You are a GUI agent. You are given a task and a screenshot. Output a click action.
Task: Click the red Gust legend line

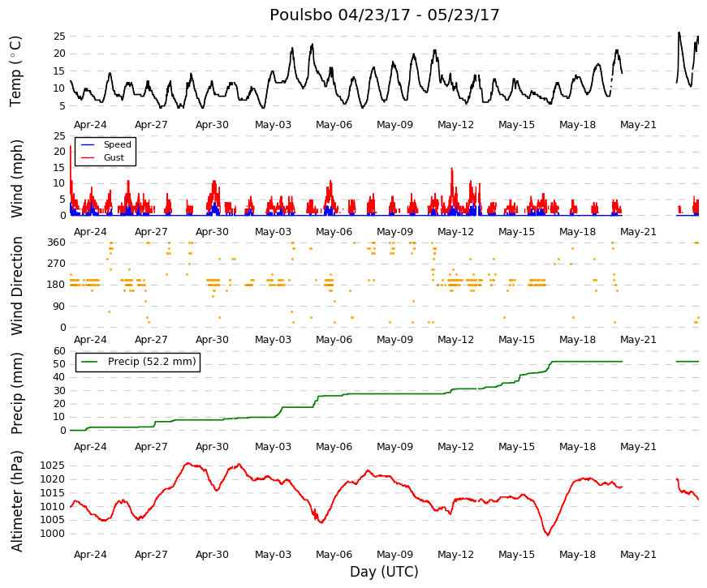pyautogui.click(x=88, y=157)
